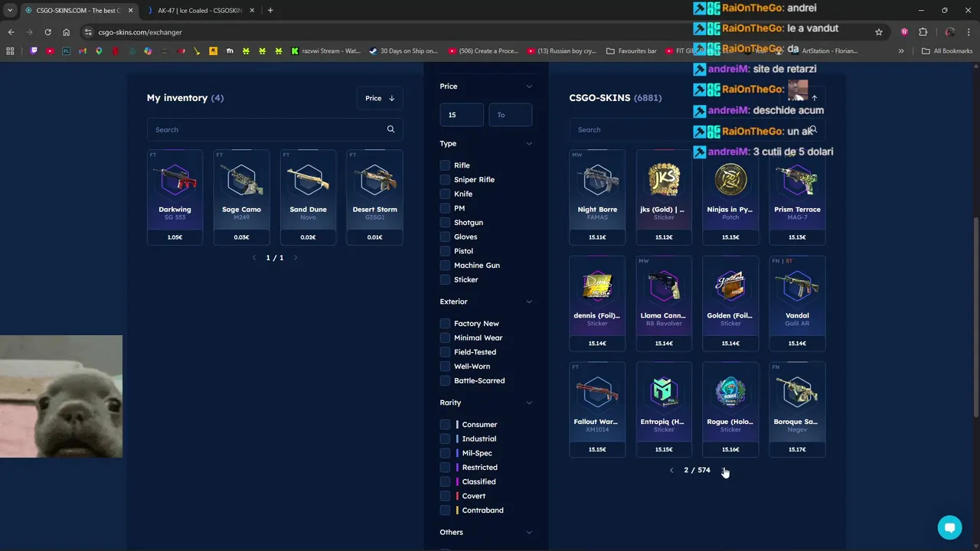Show more bookmarks chevron
The image size is (980, 551).
(901, 51)
